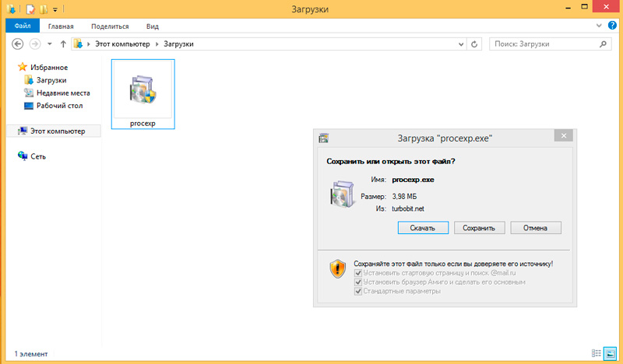
Task: Uncheck Установить браузер Амиго checkbox
Action: [x=358, y=282]
